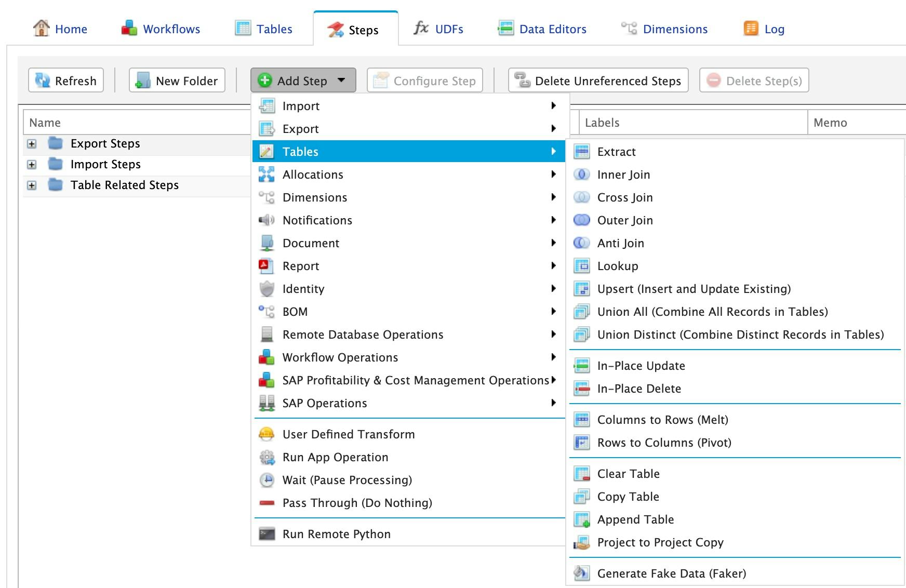906x588 pixels.
Task: Select the Append Table icon
Action: click(581, 519)
